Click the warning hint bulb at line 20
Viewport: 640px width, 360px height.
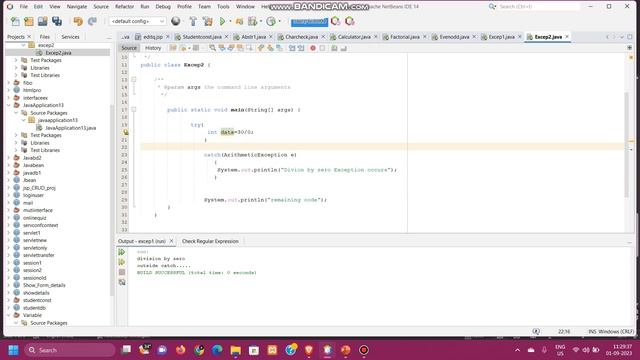point(126,132)
